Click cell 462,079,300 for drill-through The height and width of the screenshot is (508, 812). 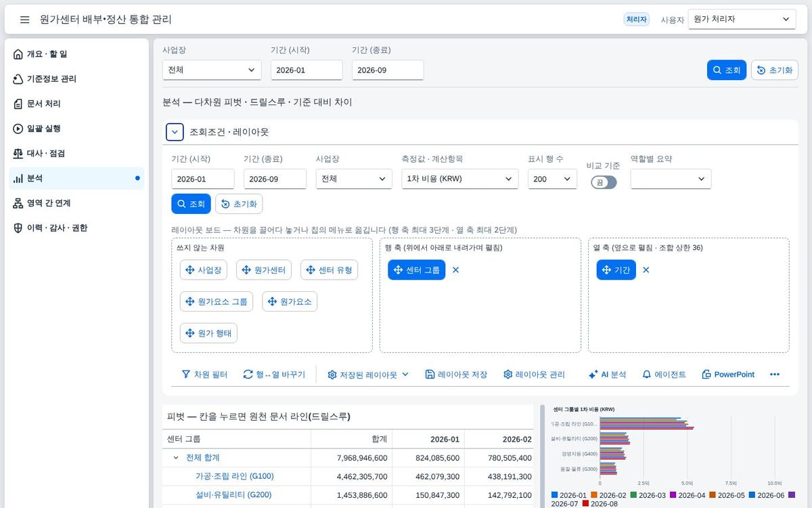[x=428, y=476]
